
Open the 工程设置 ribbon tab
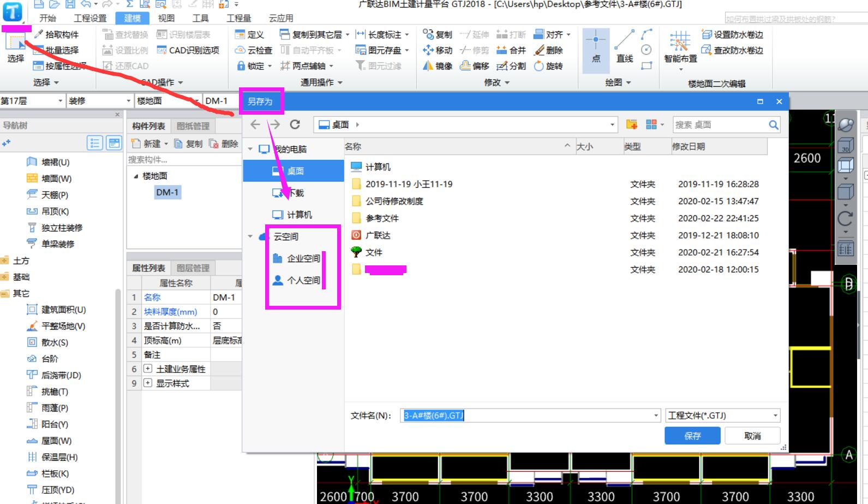(x=90, y=18)
